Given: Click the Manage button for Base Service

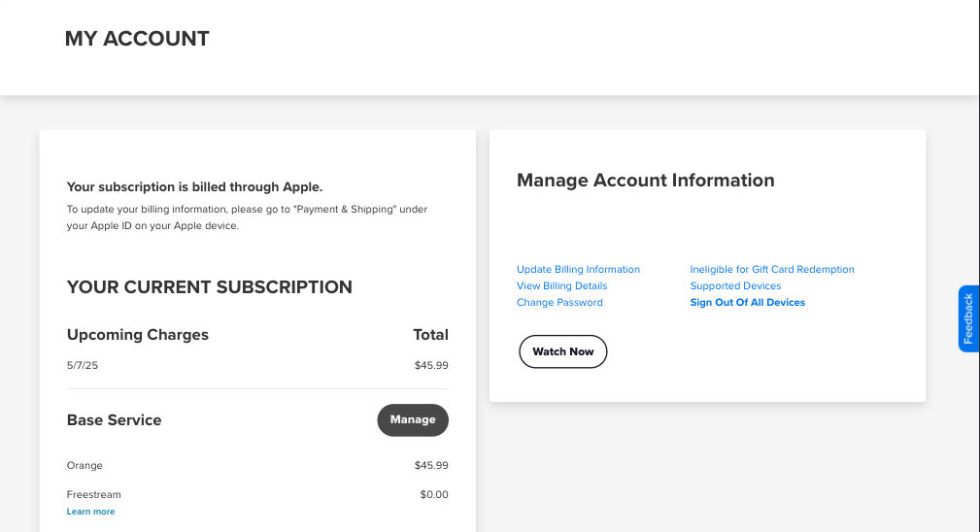Looking at the screenshot, I should pyautogui.click(x=413, y=419).
